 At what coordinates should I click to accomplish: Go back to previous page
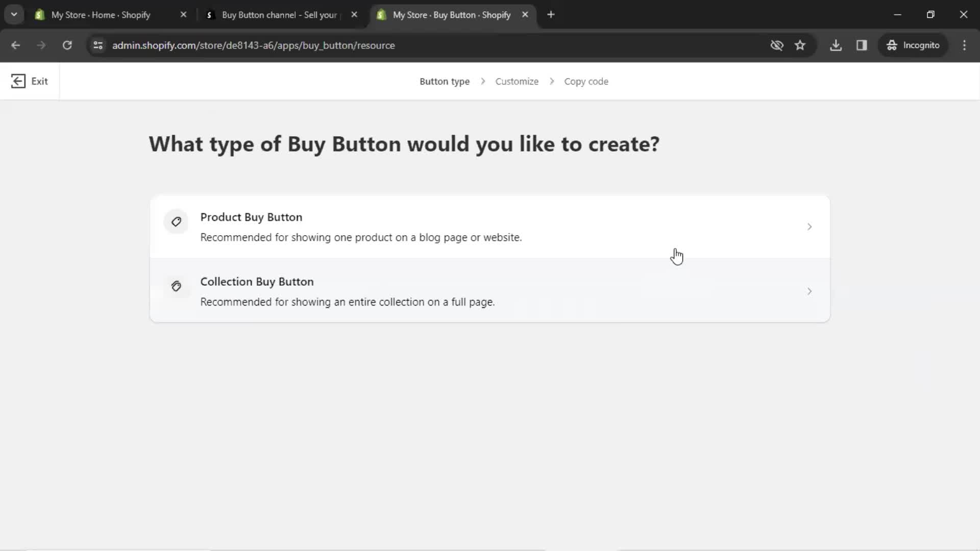click(x=16, y=45)
